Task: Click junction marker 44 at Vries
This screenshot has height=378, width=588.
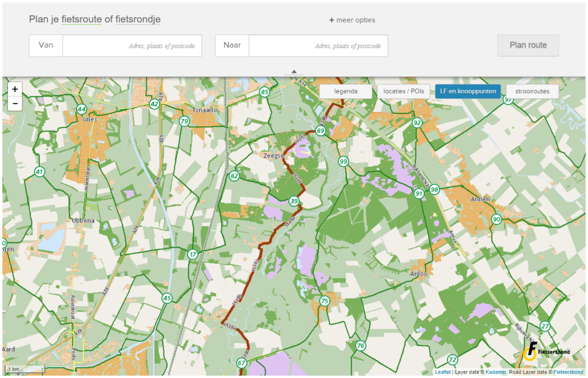Action: tap(82, 109)
